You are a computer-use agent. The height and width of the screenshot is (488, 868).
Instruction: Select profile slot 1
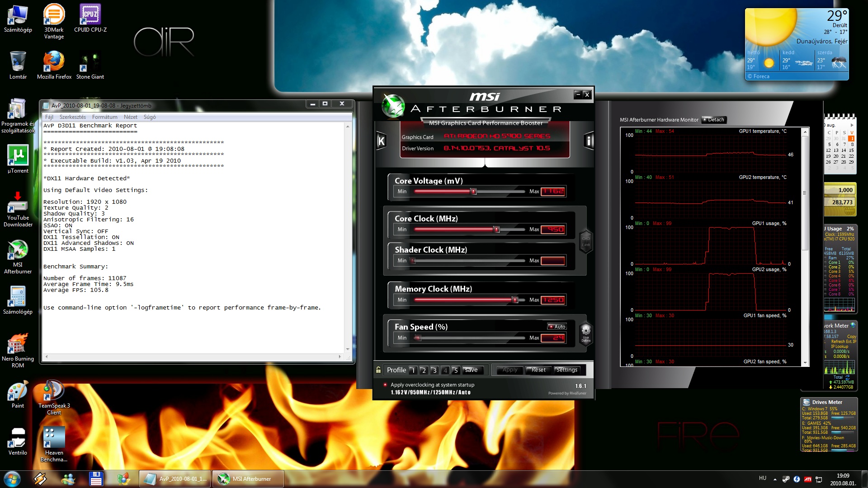pos(413,370)
